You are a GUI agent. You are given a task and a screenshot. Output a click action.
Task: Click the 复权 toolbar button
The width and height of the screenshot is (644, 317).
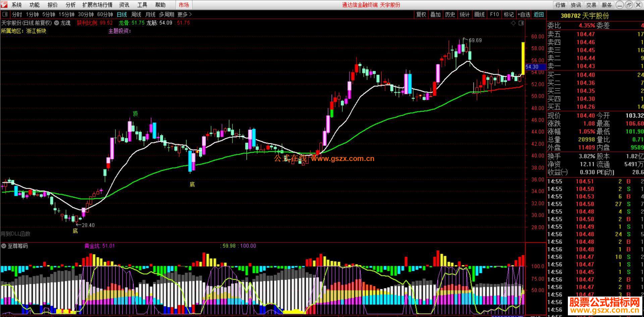coord(421,14)
